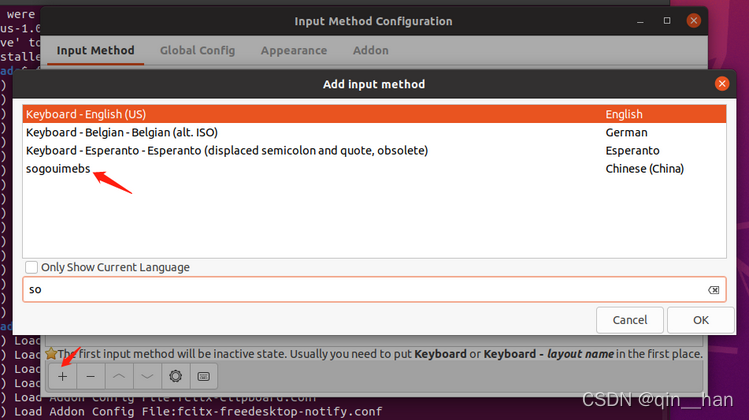This screenshot has height=420, width=749.
Task: Move input method up arrow
Action: click(119, 377)
